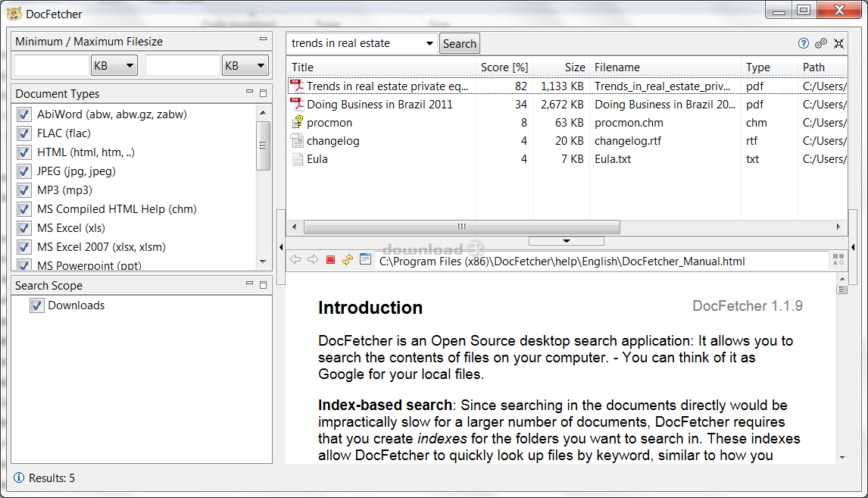Screen dimensions: 868x498
Task: Toggle MS Compiled HTML Help checkbox
Action: point(23,209)
